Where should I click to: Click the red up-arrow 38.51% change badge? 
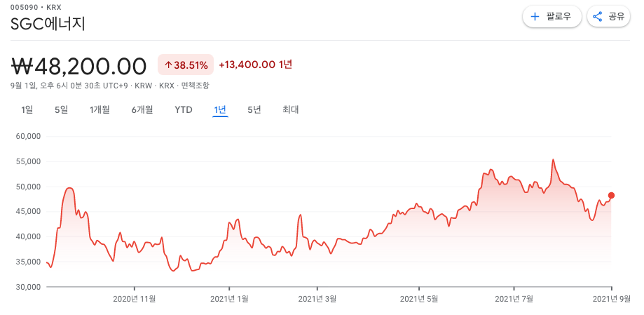click(x=186, y=65)
